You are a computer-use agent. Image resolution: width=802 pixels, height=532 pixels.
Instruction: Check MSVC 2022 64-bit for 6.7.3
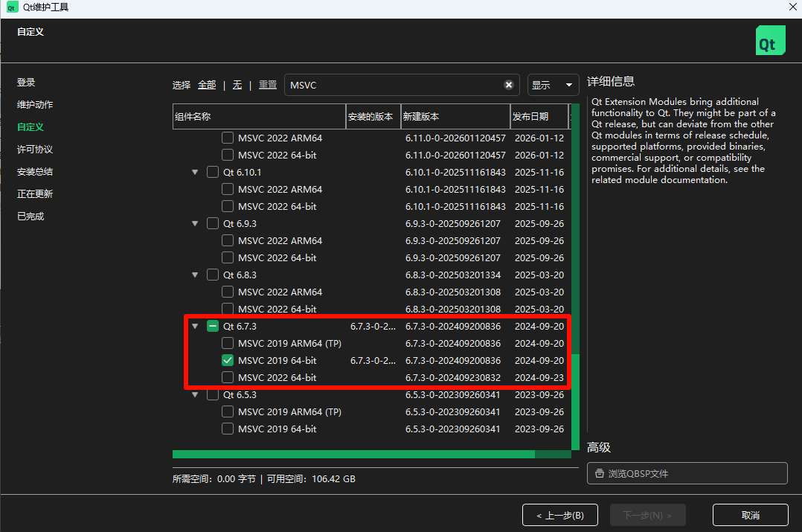point(228,377)
